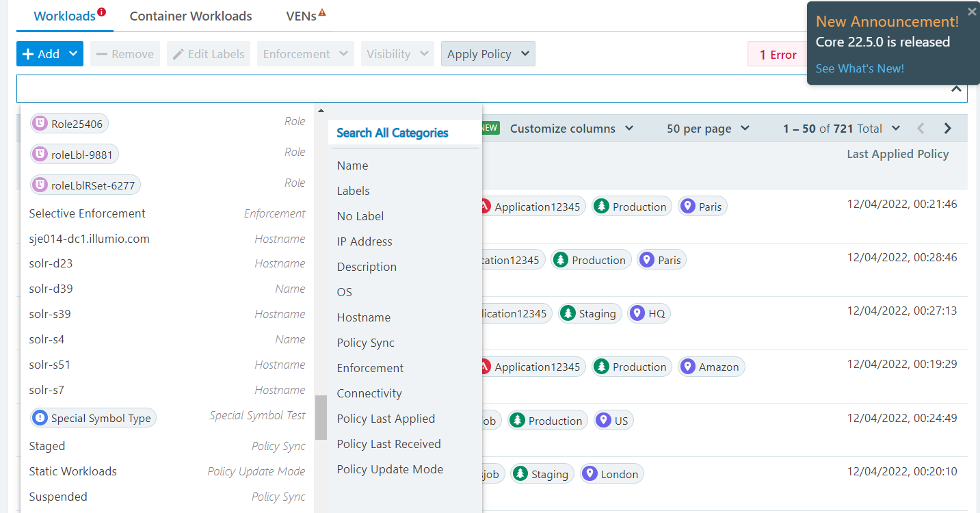This screenshot has width=980, height=513.
Task: Select Hostname from the category list
Action: tap(364, 317)
